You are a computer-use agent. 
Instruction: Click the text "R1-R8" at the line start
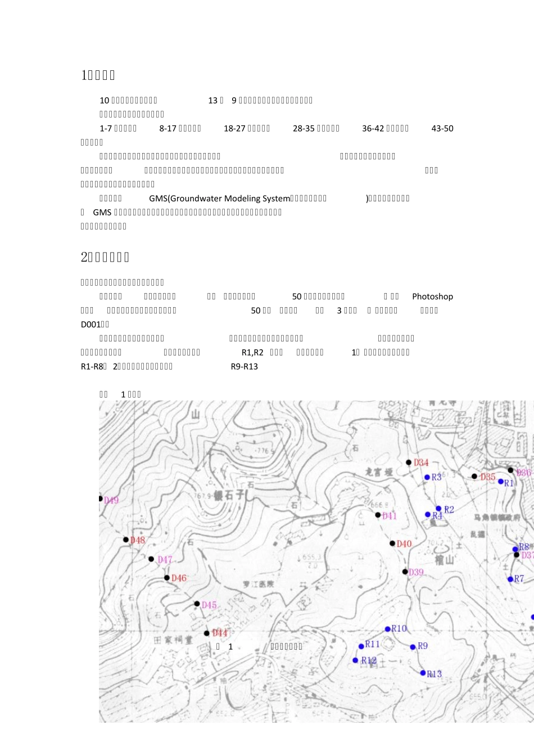click(x=92, y=367)
